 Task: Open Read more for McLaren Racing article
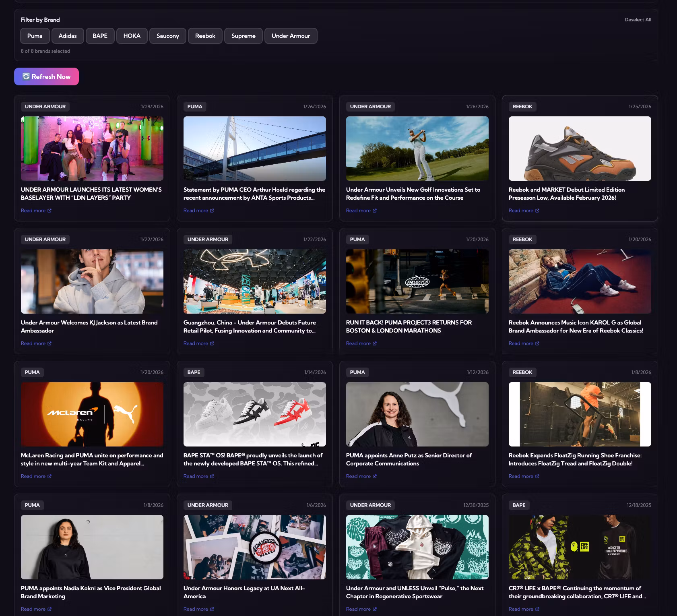click(33, 476)
